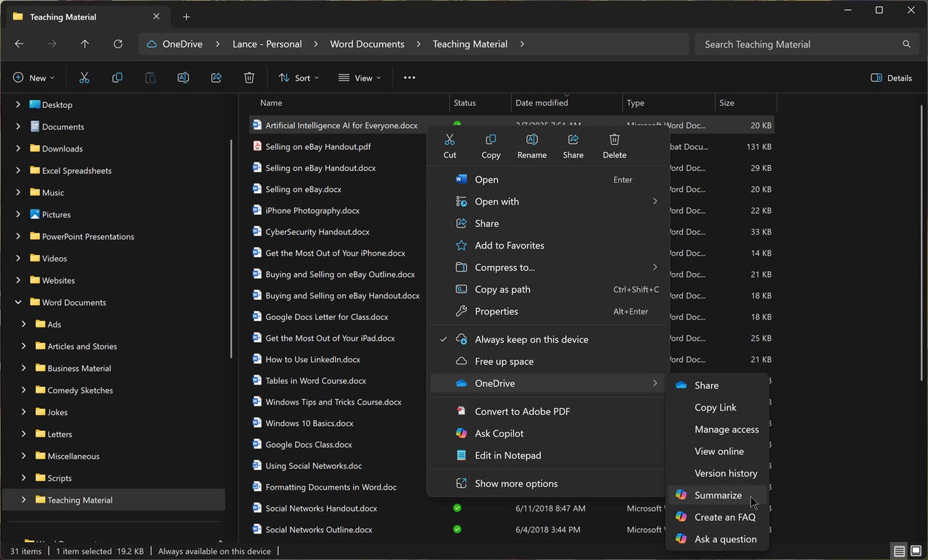
Task: Select Summarize in OneDrive submenu
Action: [x=717, y=495]
